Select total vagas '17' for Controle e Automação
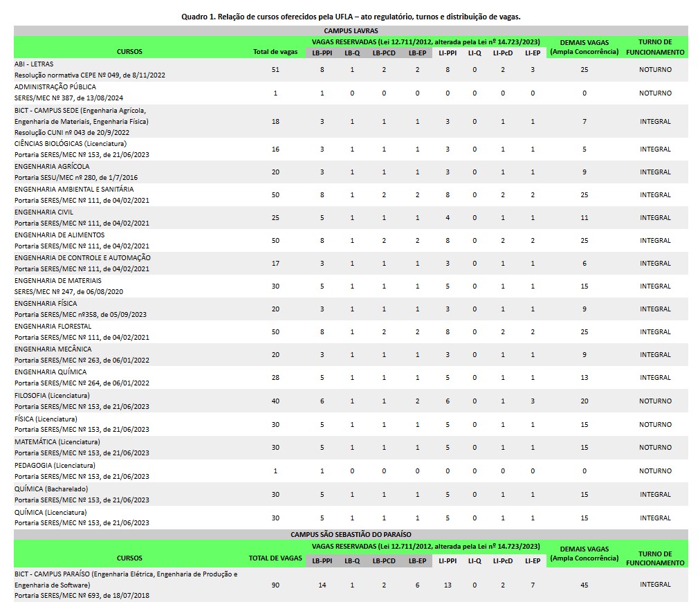This screenshot has width=700, height=611. tap(275, 264)
